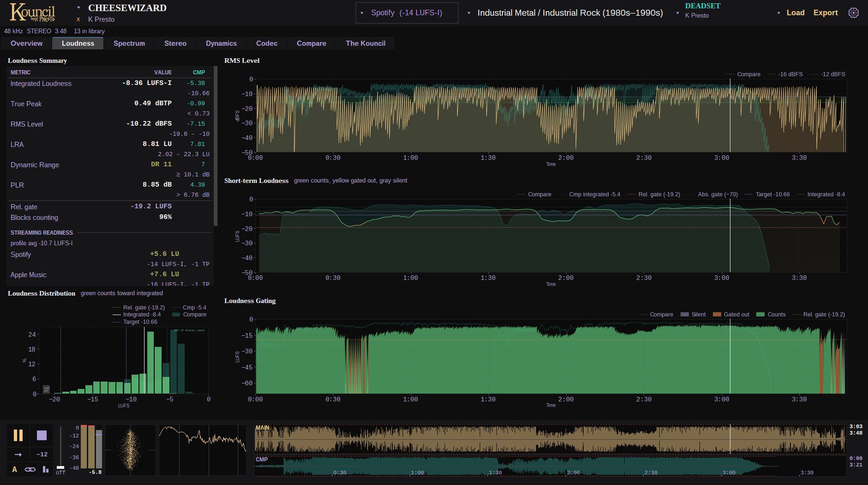868x485 pixels.
Task: Click the Load button
Action: 796,13
